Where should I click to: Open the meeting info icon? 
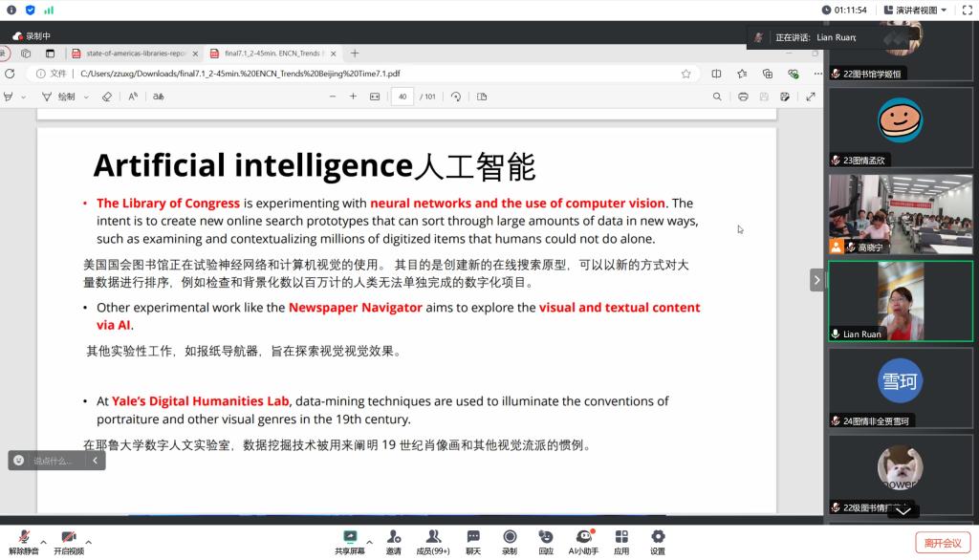point(11,10)
